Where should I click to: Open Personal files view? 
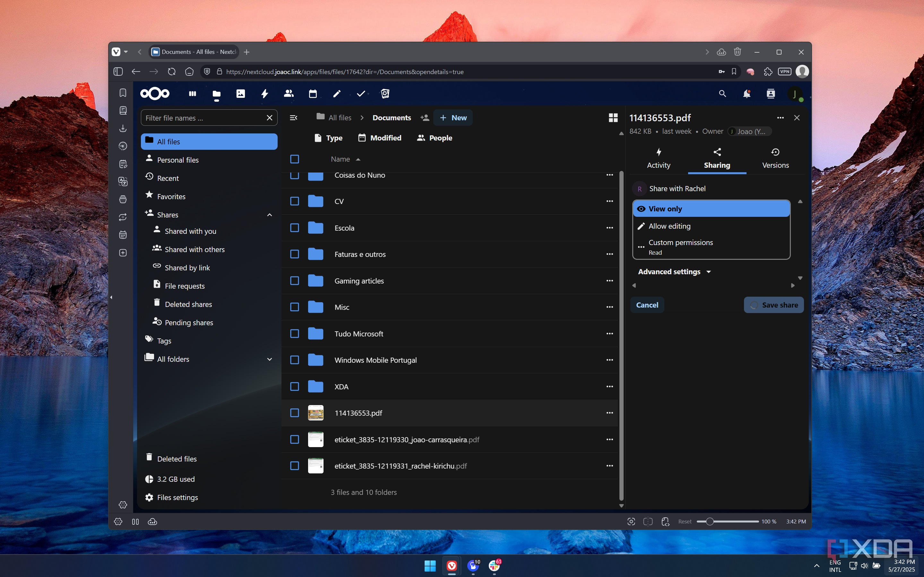pos(209,160)
